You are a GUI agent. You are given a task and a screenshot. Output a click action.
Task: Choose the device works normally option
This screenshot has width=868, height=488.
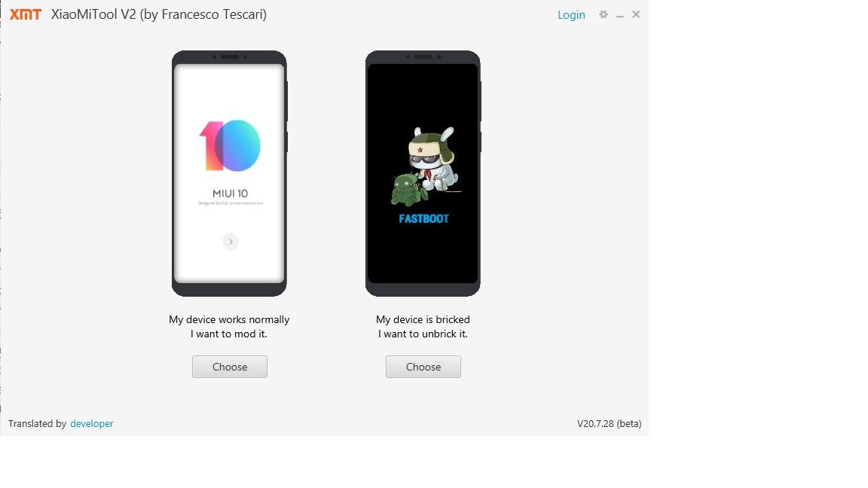(x=230, y=367)
